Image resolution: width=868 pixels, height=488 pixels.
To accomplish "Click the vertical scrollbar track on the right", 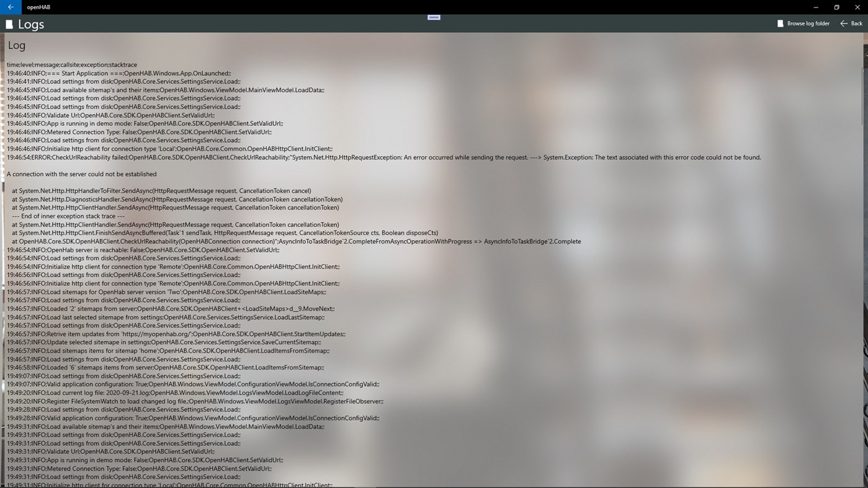I will tap(864, 248).
